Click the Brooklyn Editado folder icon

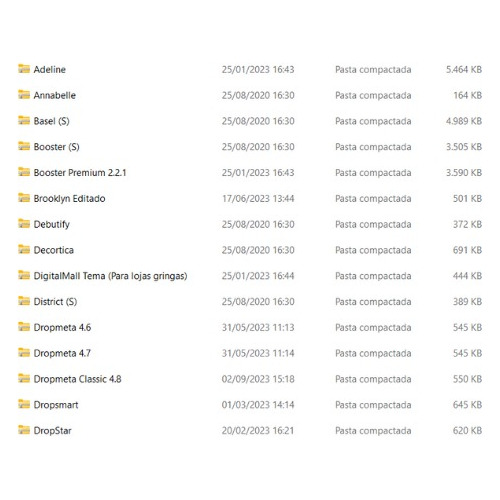(24, 198)
